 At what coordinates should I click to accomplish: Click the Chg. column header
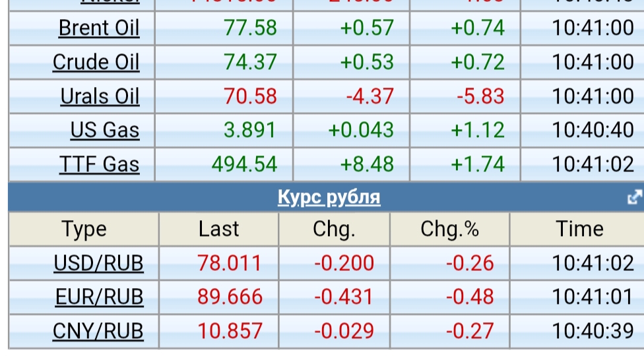coord(334,229)
